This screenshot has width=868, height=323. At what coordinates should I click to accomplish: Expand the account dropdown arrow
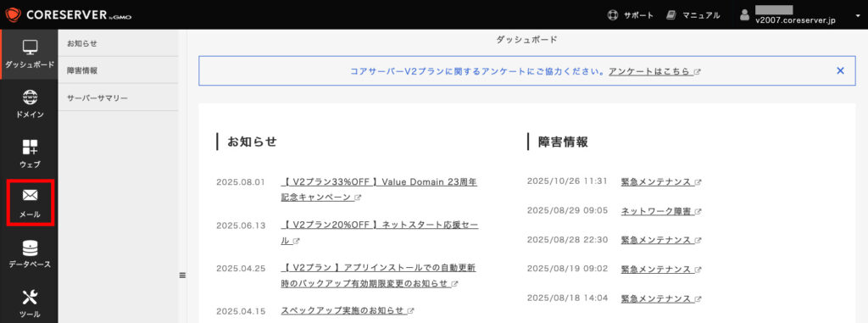858,15
